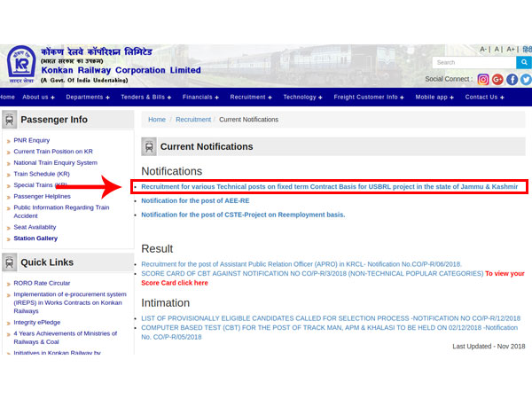Screen dimensions: 532x399
Task: Open 4 Years Achievements of Ministries link
Action: pyautogui.click(x=65, y=338)
